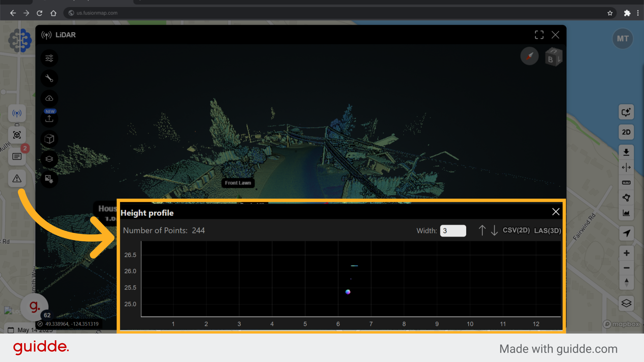This screenshot has width=644, height=362.
Task: Close the Height profile panel
Action: (556, 212)
